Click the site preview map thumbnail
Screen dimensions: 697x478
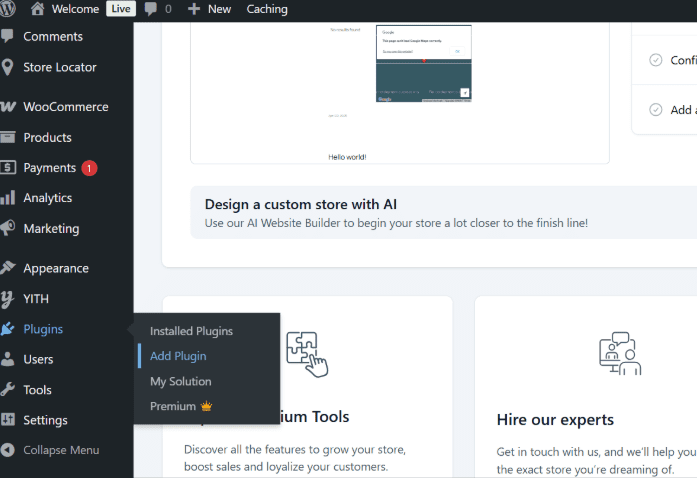tap(424, 64)
